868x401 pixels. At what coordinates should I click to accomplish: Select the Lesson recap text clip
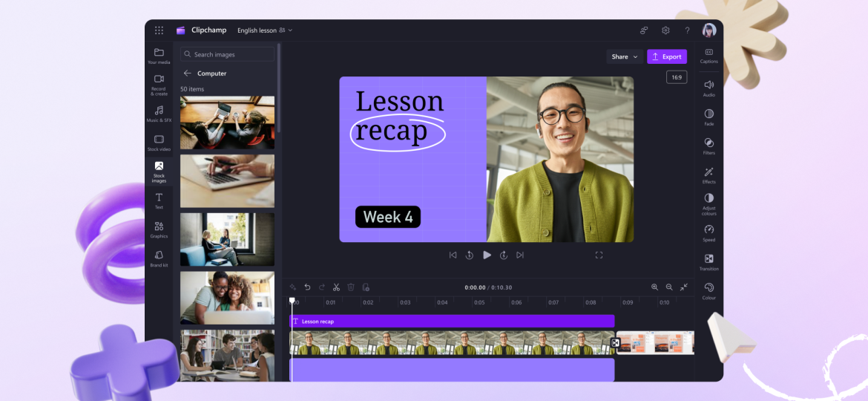tap(452, 322)
